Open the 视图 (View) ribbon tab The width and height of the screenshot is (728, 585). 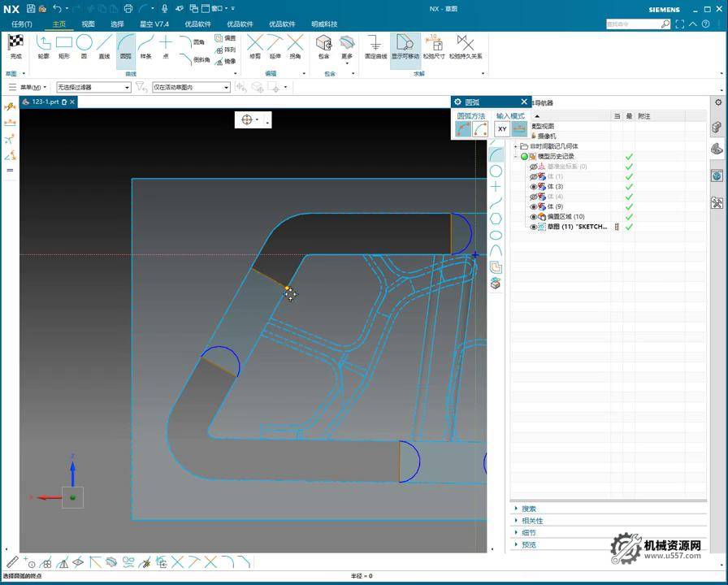[x=88, y=24]
